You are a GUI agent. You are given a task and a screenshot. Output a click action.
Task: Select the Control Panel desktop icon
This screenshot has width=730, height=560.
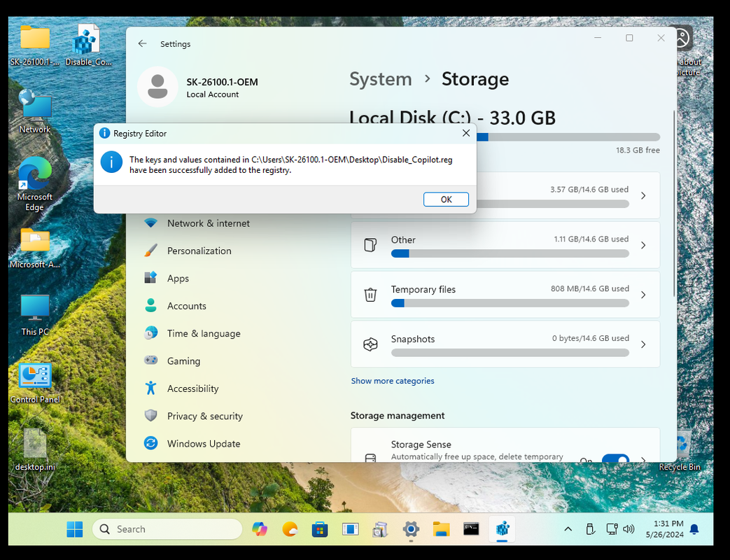click(35, 383)
